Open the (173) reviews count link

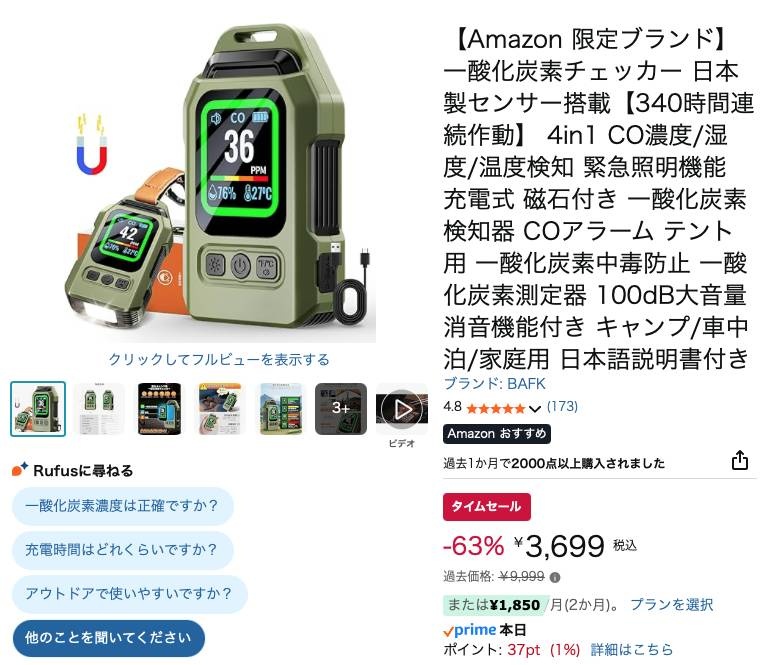[562, 406]
